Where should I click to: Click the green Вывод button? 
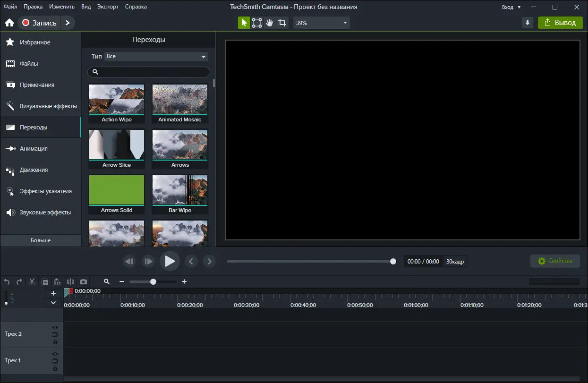(x=560, y=23)
